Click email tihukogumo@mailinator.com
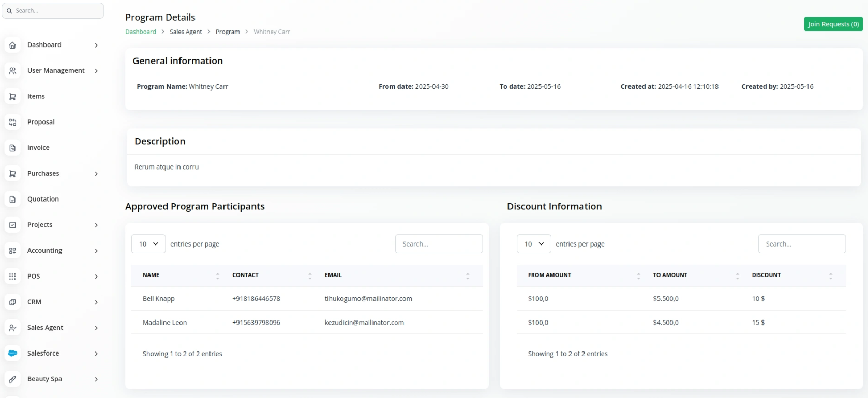This screenshot has height=398, width=868. click(368, 299)
